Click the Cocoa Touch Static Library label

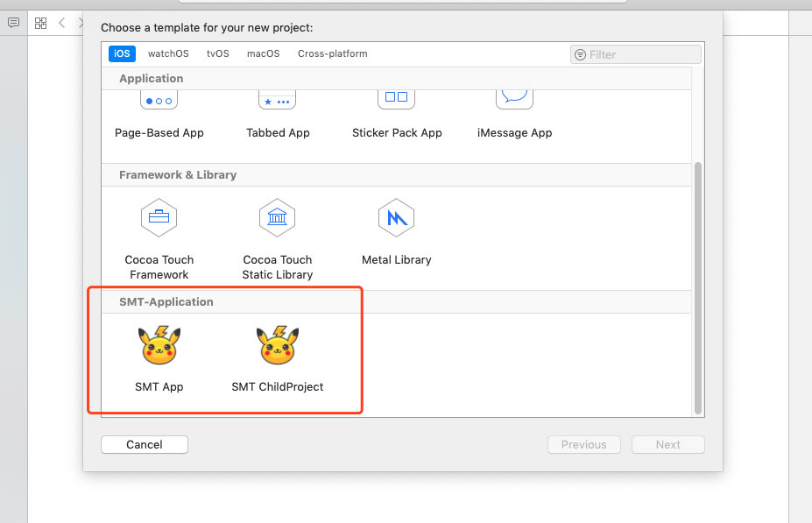pyautogui.click(x=277, y=266)
